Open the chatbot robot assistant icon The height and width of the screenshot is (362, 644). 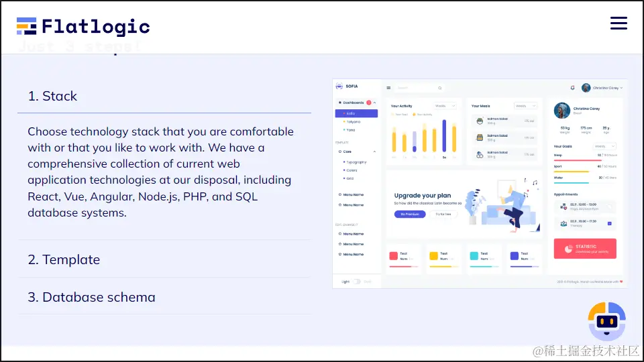click(606, 321)
